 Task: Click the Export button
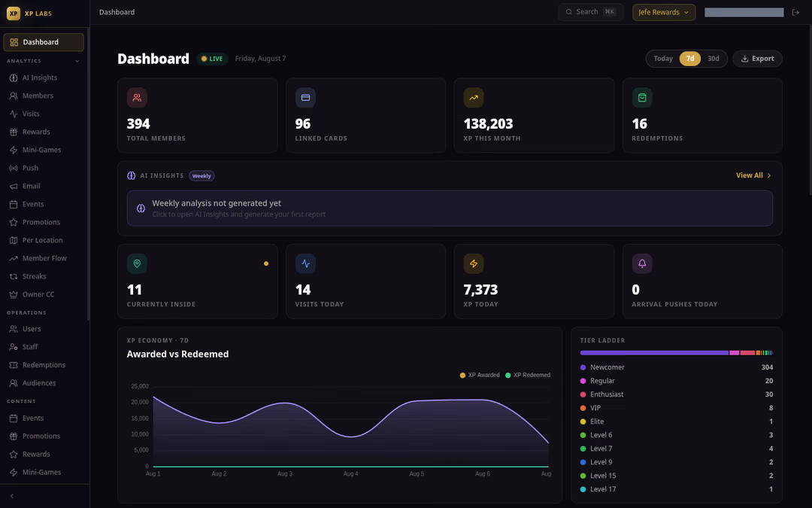click(757, 59)
